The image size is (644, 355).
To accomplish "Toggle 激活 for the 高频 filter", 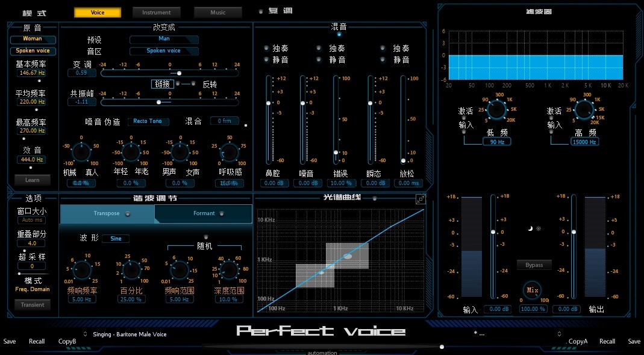I will coord(552,118).
